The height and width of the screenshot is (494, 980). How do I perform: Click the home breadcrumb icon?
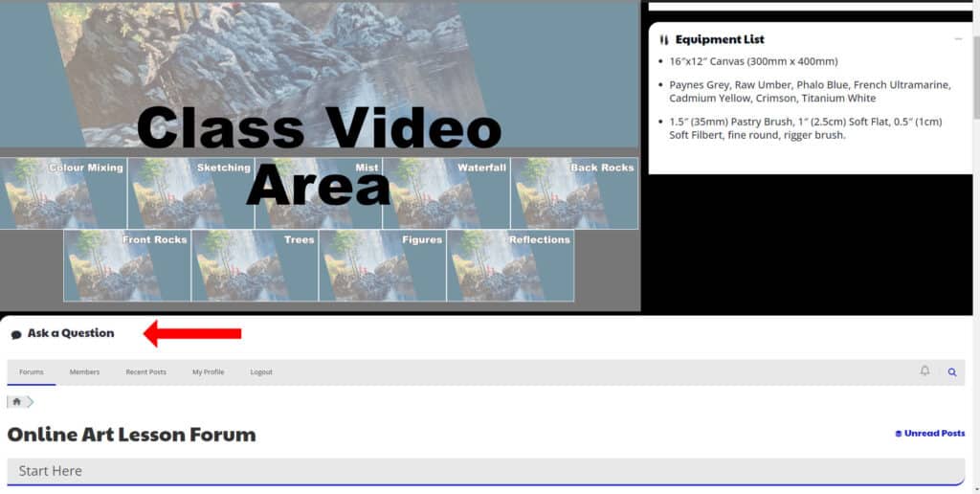pyautogui.click(x=16, y=402)
